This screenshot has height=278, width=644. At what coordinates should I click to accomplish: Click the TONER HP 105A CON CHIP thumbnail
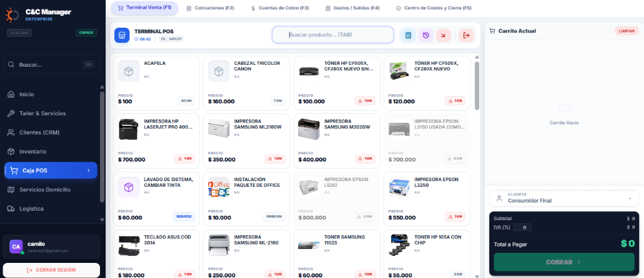coord(399,245)
